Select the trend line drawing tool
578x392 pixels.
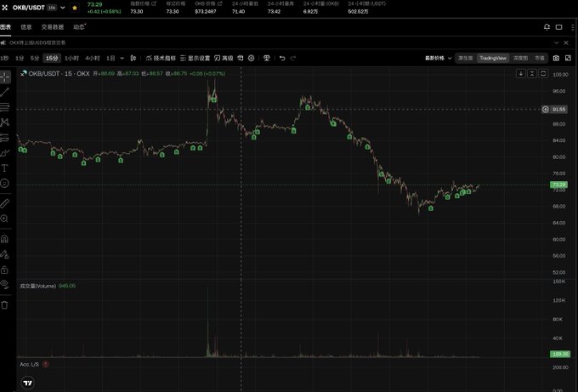pyautogui.click(x=5, y=92)
